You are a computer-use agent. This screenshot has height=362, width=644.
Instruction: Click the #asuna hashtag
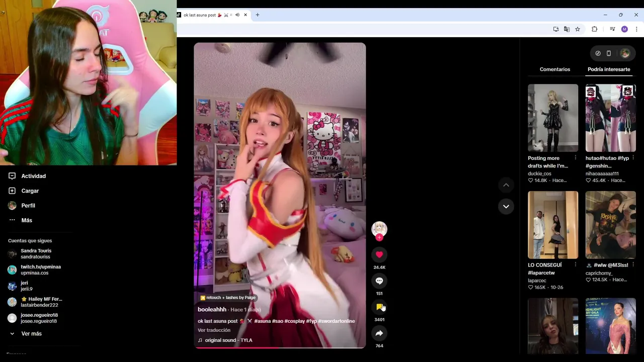262,321
